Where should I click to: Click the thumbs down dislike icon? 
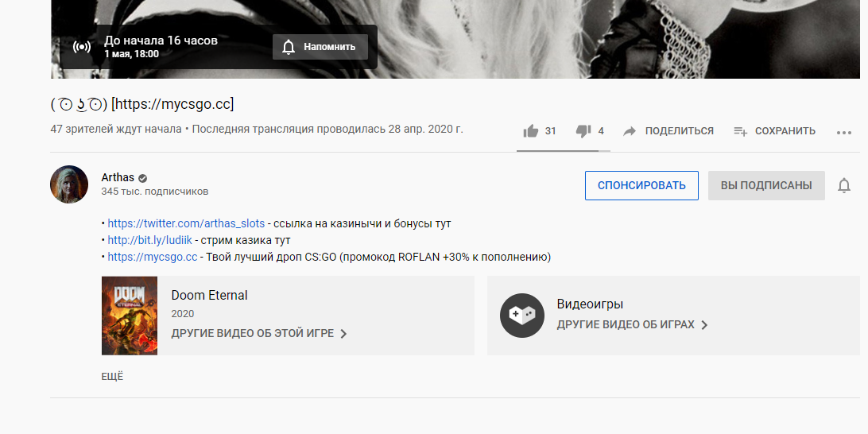pyautogui.click(x=583, y=131)
